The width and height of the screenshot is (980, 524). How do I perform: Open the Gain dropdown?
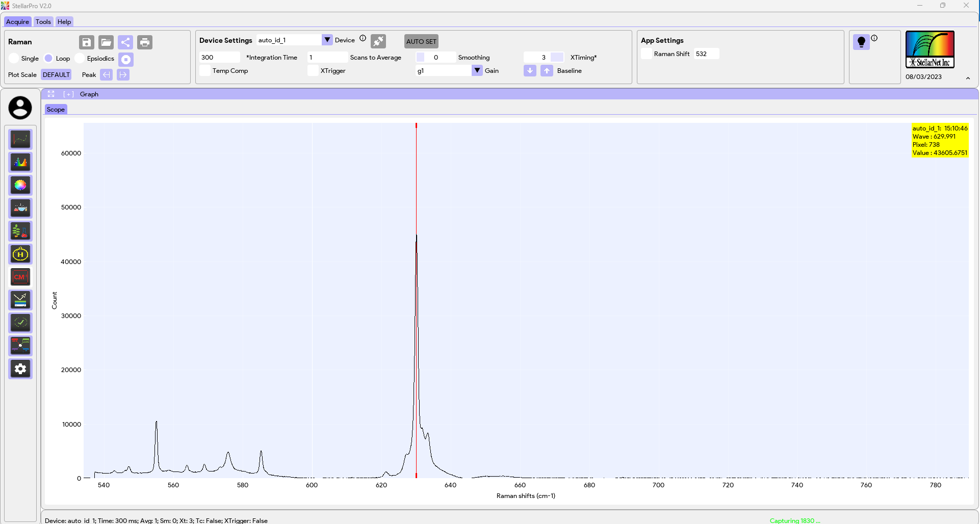(x=477, y=70)
